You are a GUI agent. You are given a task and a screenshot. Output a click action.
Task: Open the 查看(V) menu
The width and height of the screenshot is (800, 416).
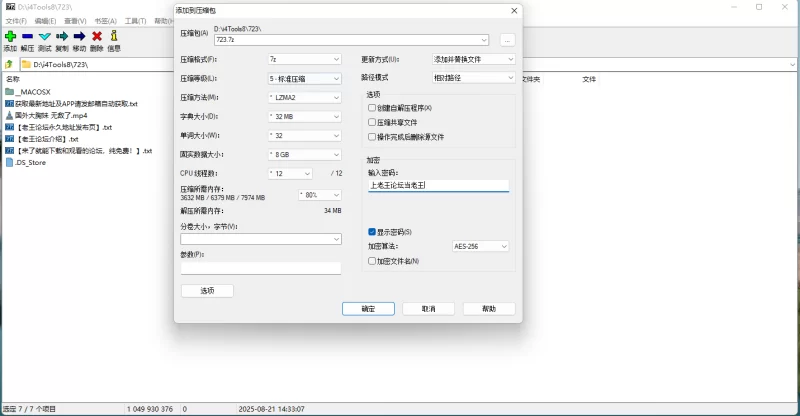point(75,21)
